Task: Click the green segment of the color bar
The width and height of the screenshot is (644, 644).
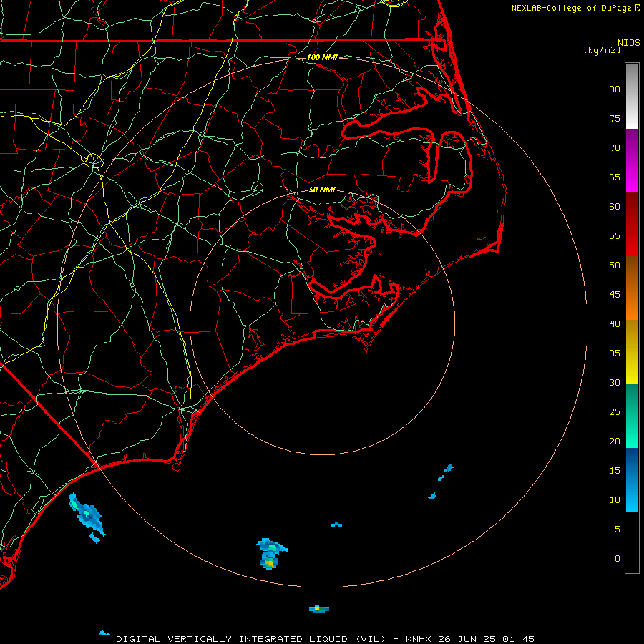Action: pos(632,416)
